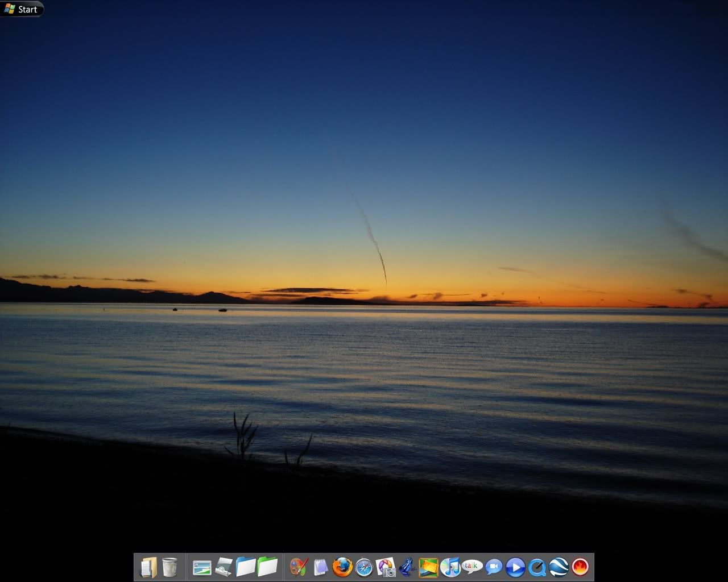Launch the blue frog application icon
728x582 pixels.
click(x=407, y=567)
